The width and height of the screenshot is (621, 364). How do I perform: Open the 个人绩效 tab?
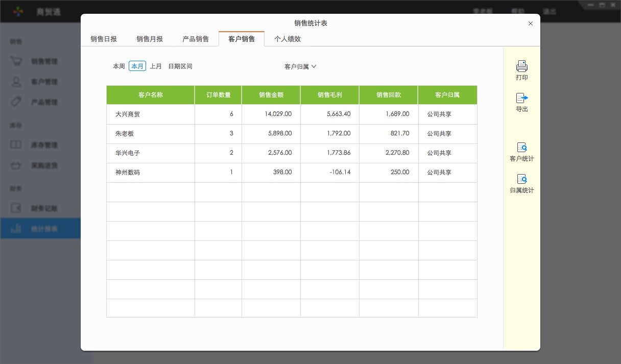click(x=288, y=38)
